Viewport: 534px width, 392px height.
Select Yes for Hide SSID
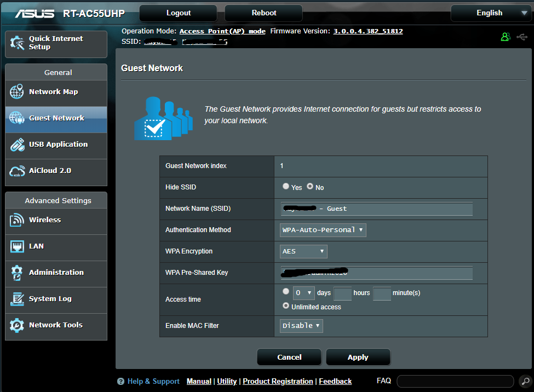[x=286, y=186]
